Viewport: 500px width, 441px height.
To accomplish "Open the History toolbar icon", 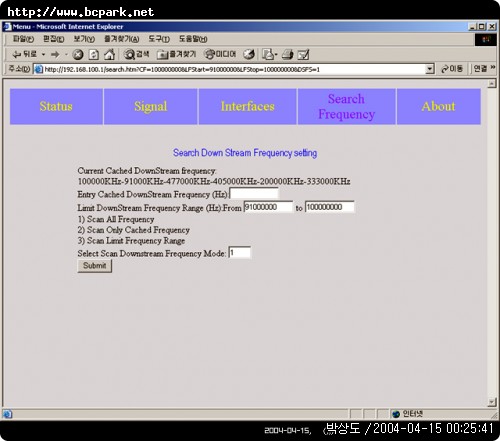I will point(249,54).
